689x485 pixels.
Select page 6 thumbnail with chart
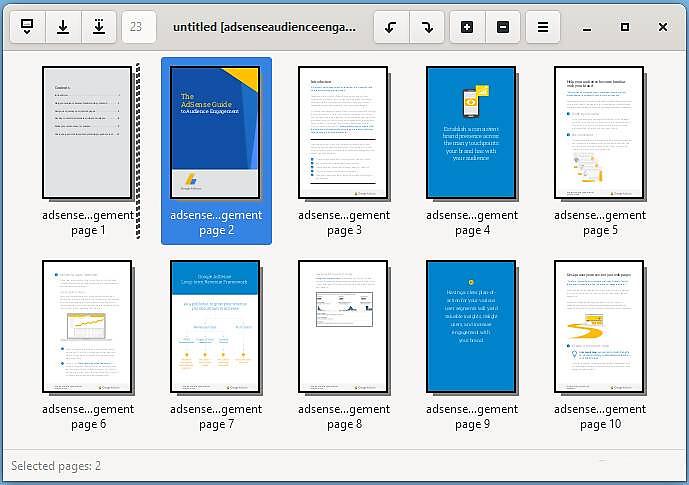pos(87,326)
